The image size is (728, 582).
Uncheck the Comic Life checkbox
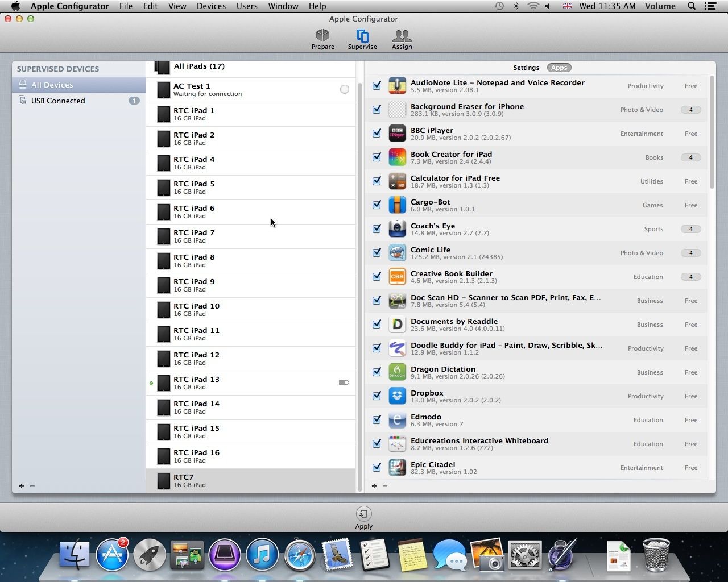point(377,252)
